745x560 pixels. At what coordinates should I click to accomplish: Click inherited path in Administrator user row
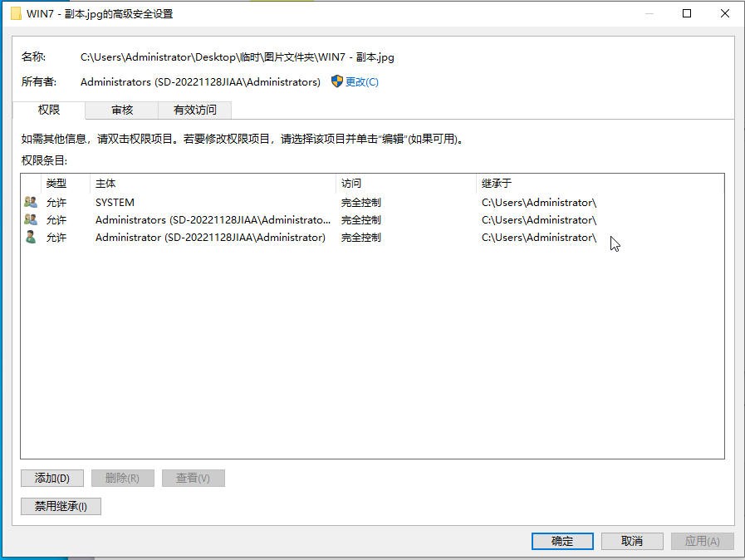point(539,238)
